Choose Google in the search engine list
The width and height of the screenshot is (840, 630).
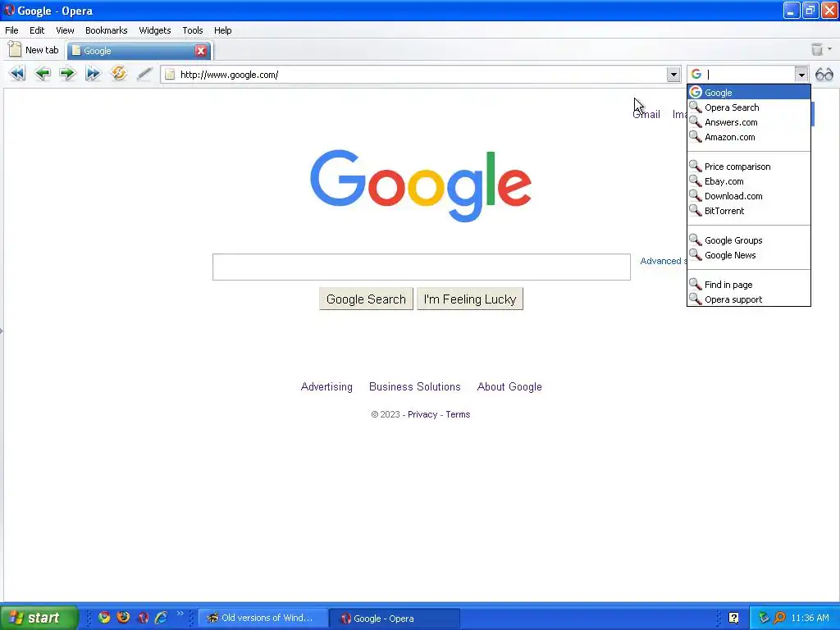pyautogui.click(x=749, y=92)
